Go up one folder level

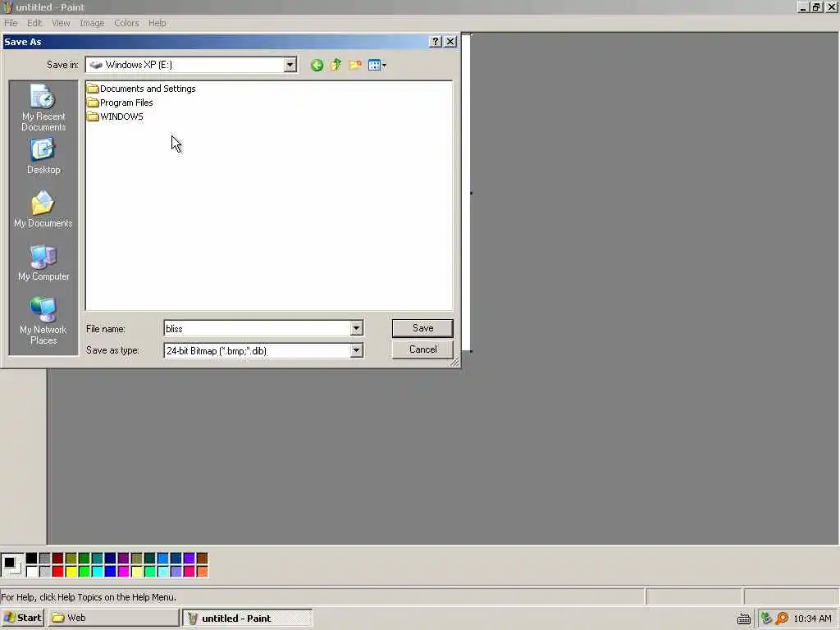click(x=336, y=66)
